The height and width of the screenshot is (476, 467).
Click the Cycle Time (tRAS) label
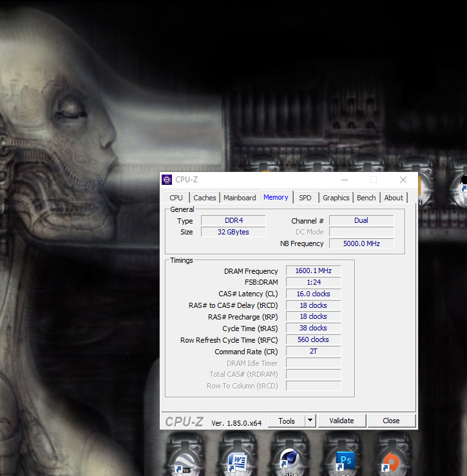point(250,328)
